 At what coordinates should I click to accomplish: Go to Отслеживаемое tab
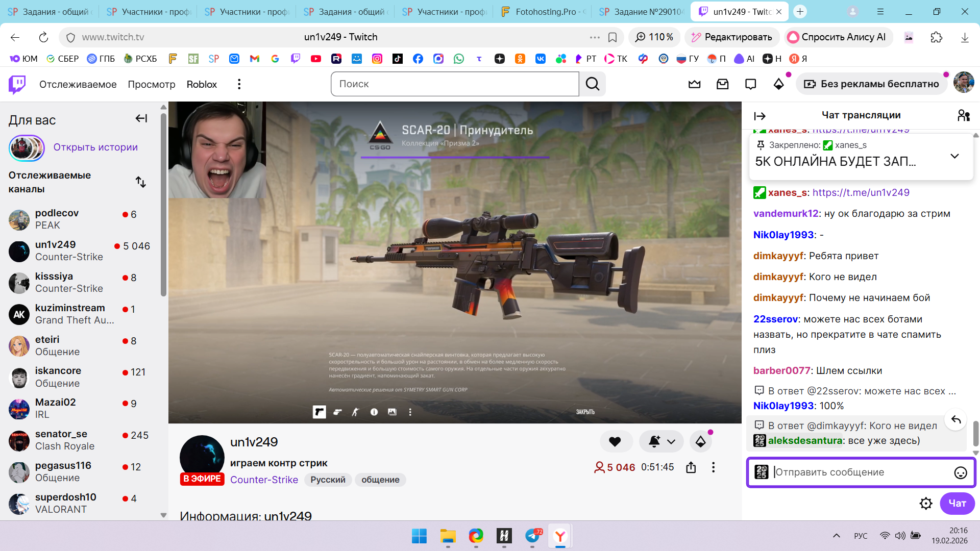click(x=78, y=84)
